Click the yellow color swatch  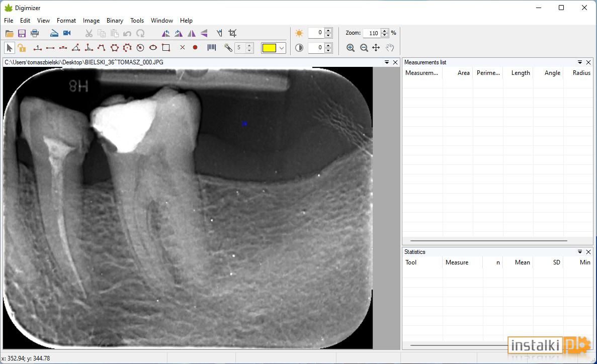click(269, 48)
